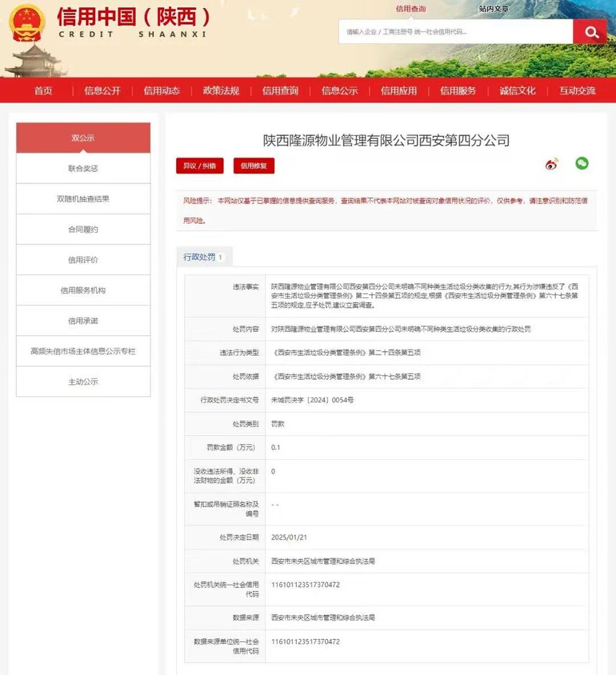
Task: Select 联合奖惩 in the sidebar
Action: (x=83, y=168)
